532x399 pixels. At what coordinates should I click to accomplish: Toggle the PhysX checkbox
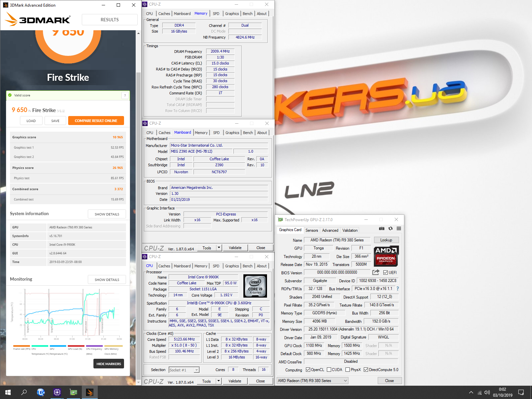[347, 369]
